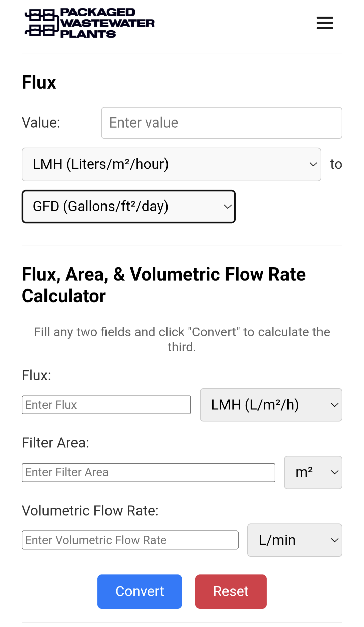Image resolution: width=364 pixels, height=627 pixels.
Task: Open the GFD (Gallons/ft²/day) target unit dropdown
Action: (128, 207)
